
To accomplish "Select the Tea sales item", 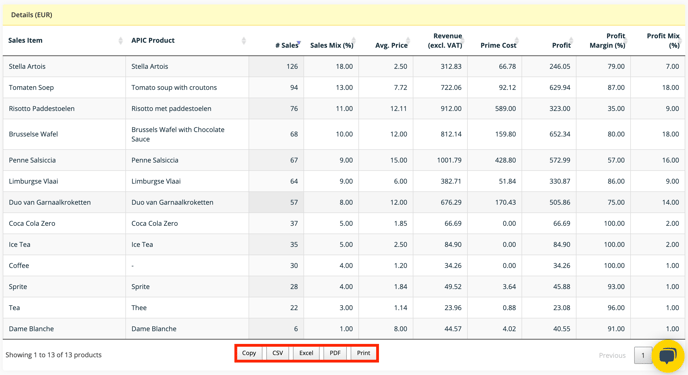I will [x=14, y=308].
